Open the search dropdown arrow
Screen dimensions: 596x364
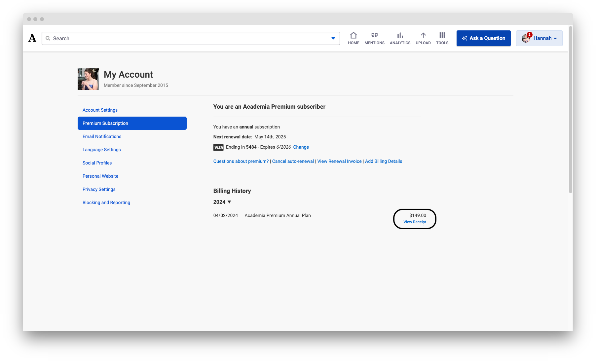pos(333,38)
